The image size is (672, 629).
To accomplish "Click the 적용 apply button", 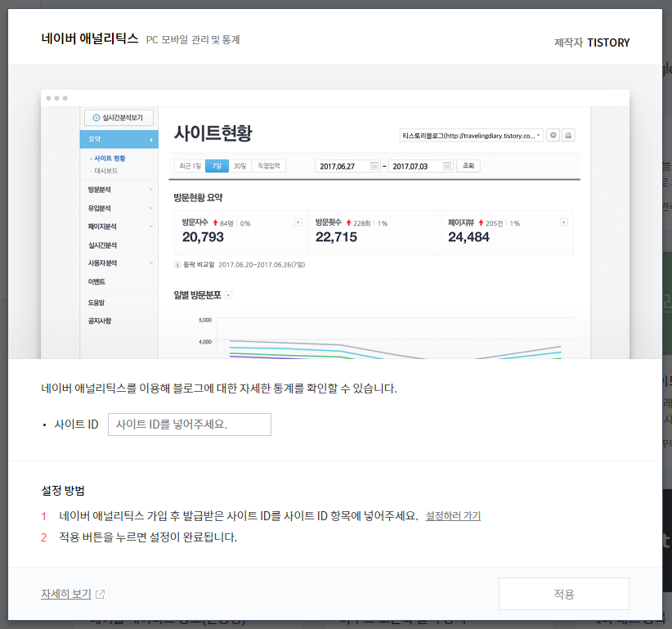I will tap(563, 593).
